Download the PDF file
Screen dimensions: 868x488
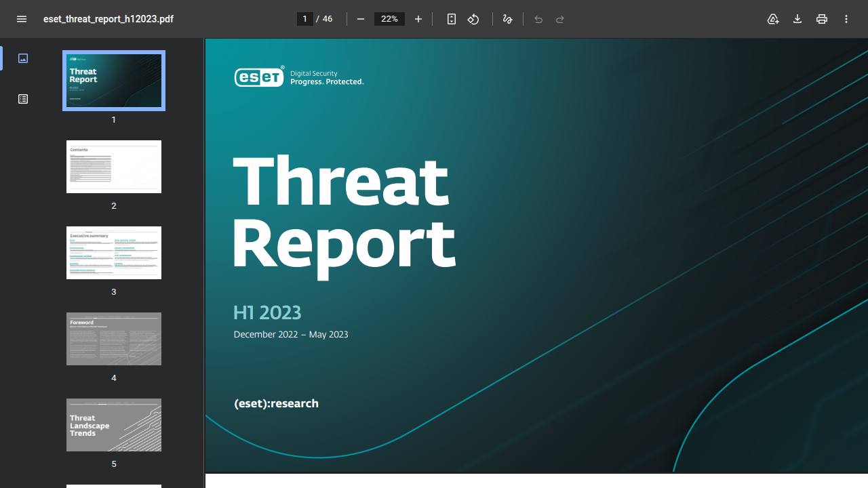coord(797,19)
